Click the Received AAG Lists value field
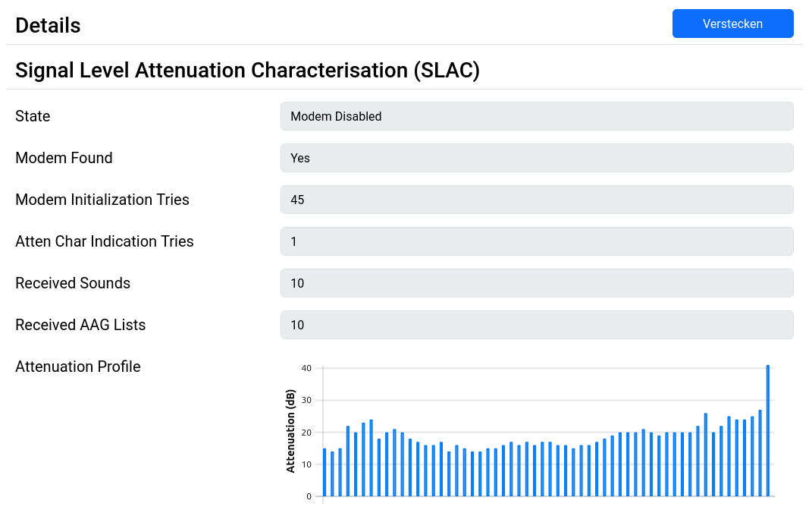The image size is (812, 513). click(537, 325)
